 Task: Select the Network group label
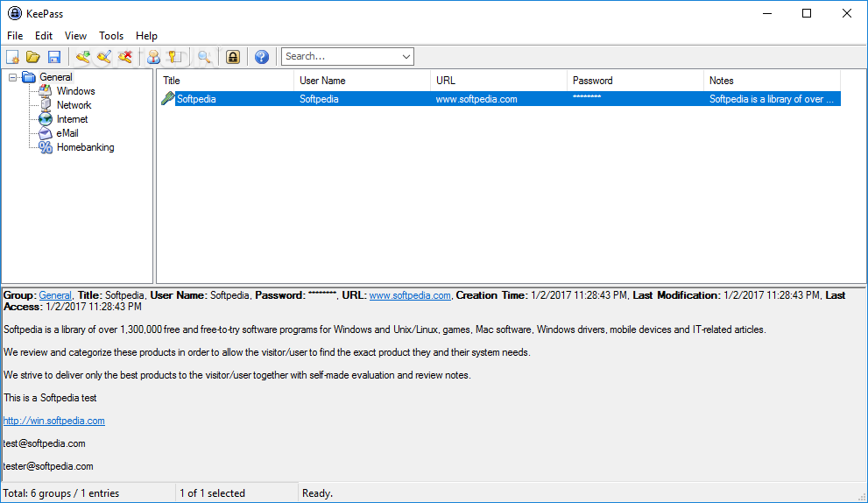(x=74, y=104)
